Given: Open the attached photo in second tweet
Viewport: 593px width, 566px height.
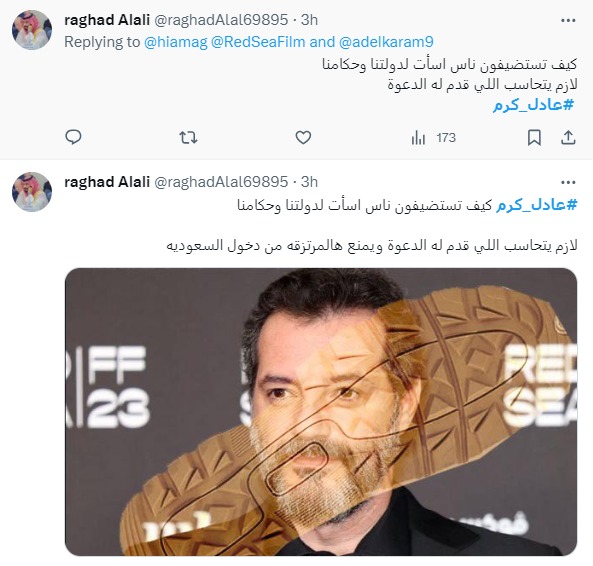Looking at the screenshot, I should 321,412.
